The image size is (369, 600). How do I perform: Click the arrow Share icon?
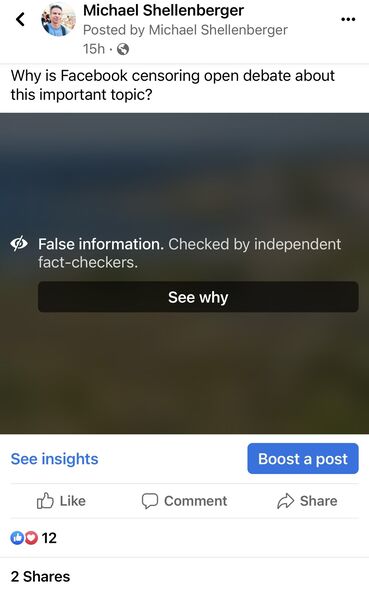(x=286, y=501)
